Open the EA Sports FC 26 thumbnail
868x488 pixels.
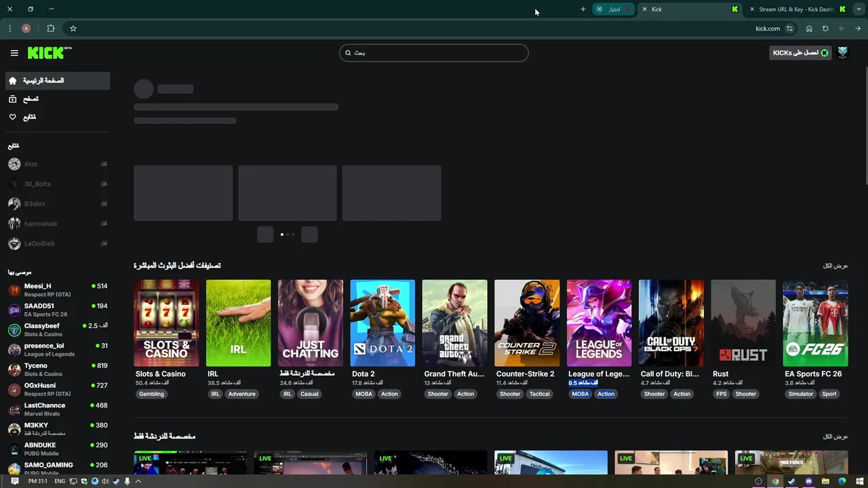815,323
